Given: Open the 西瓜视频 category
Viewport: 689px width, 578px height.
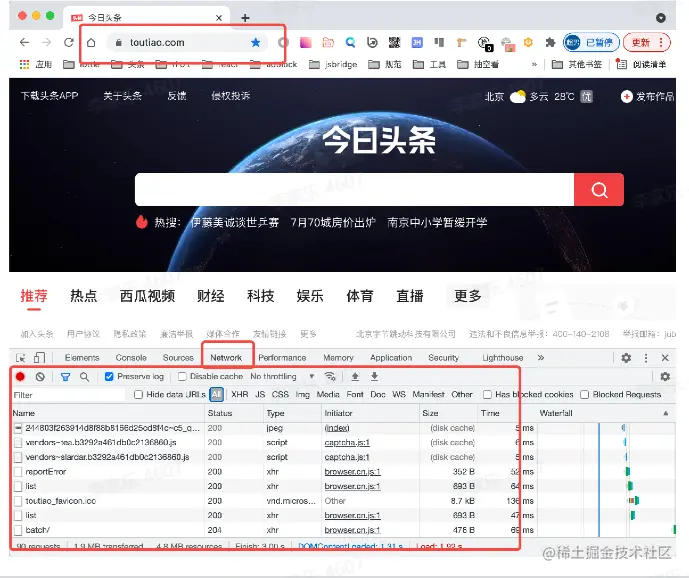Looking at the screenshot, I should tap(147, 296).
